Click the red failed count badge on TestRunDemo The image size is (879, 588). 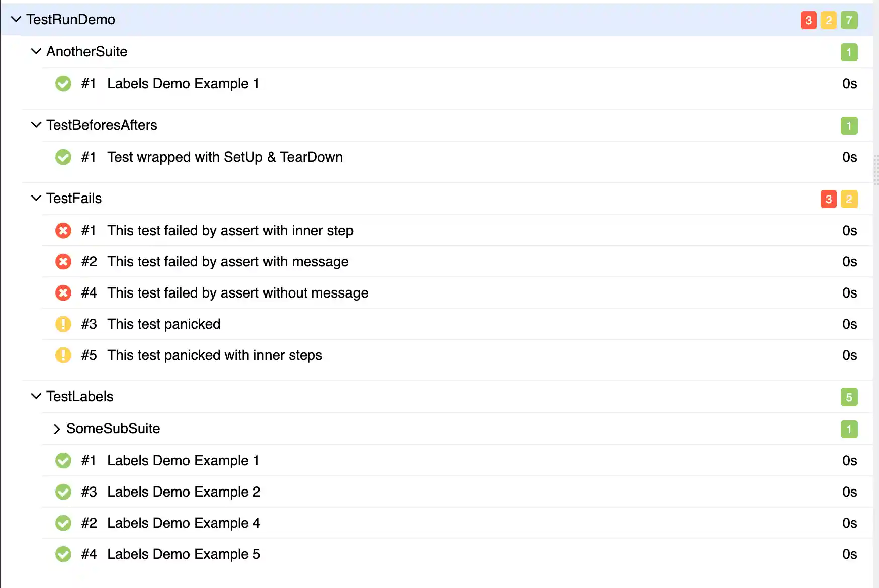tap(808, 20)
